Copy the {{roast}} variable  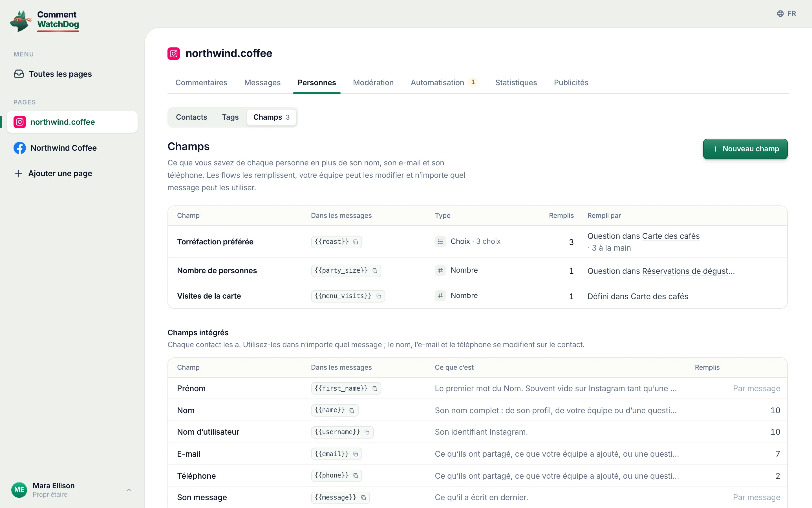(356, 242)
